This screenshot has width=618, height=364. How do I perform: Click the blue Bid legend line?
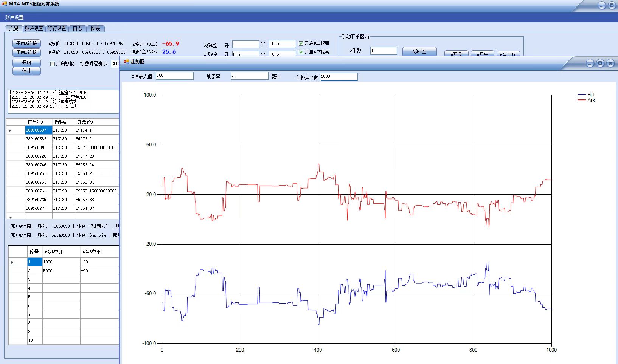(581, 95)
